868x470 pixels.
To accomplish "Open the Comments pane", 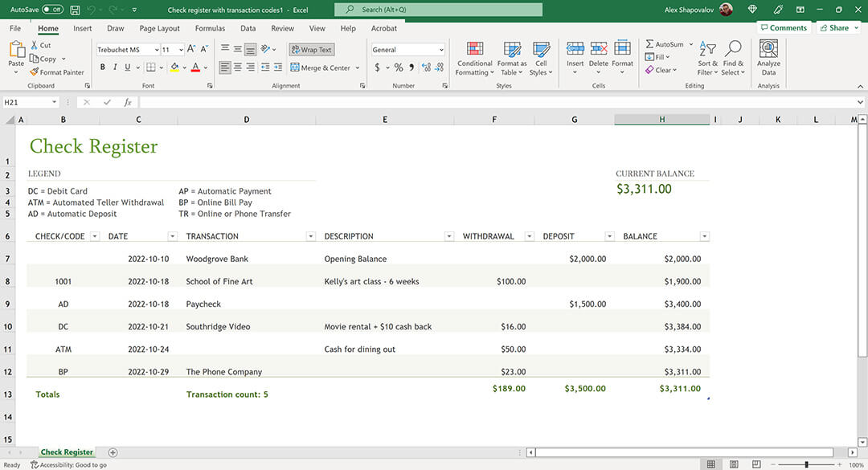I will (784, 27).
